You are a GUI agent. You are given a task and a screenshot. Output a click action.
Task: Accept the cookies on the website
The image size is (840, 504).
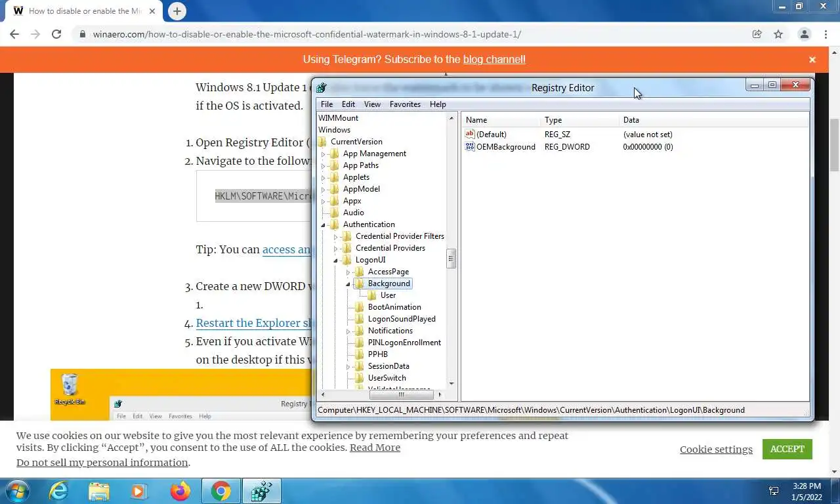click(x=787, y=449)
